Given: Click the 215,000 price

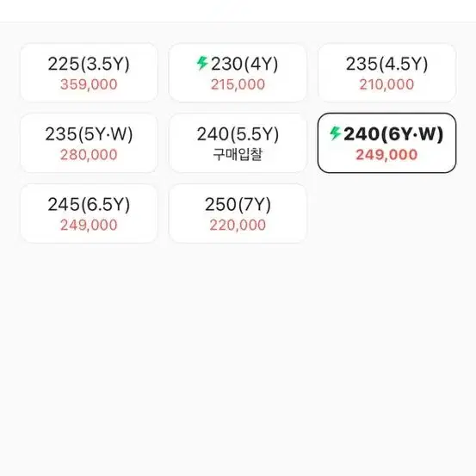Looking at the screenshot, I should (238, 84).
